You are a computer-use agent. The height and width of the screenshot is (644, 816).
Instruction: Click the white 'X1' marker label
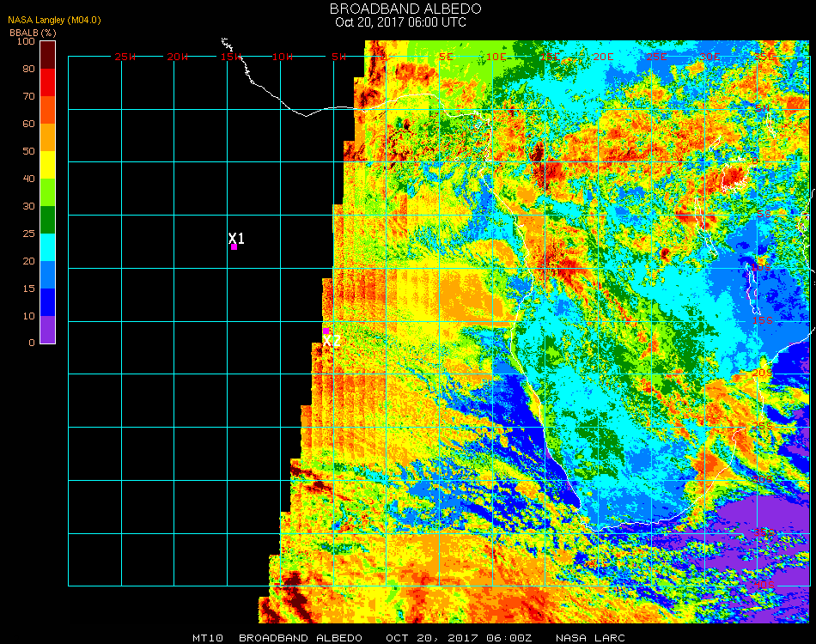(236, 238)
